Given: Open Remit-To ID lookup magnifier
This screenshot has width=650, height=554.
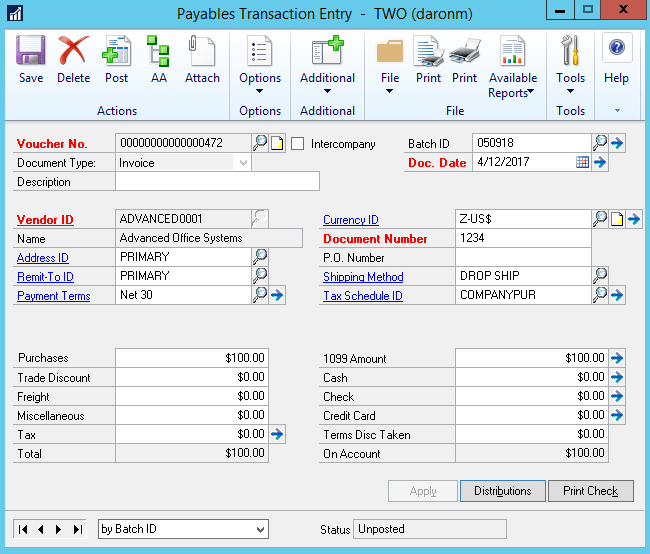Looking at the screenshot, I should (x=260, y=276).
